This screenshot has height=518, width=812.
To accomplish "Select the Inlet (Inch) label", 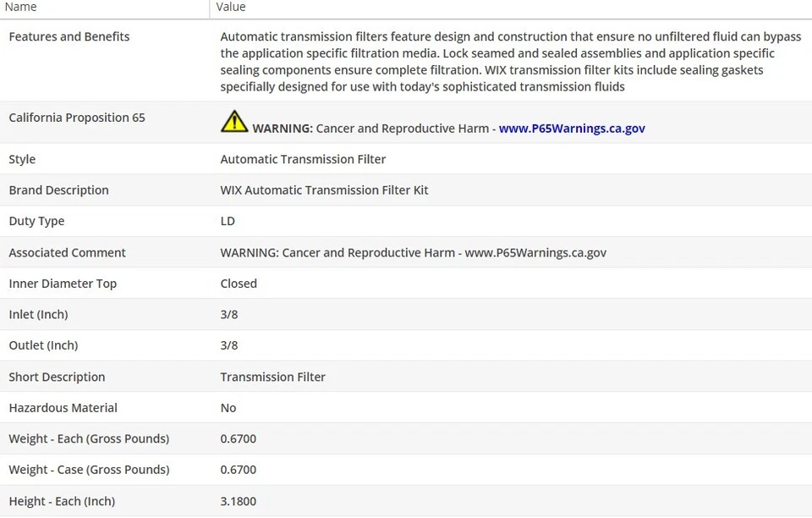I will click(38, 314).
